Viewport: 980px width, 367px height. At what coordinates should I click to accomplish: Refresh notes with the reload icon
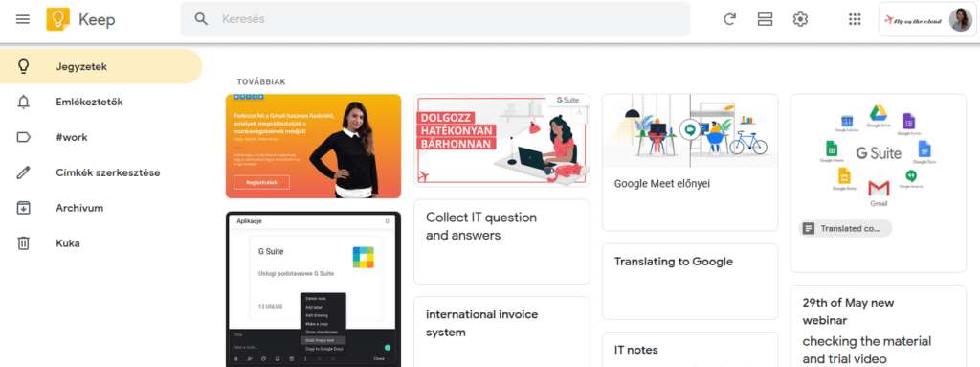(729, 19)
